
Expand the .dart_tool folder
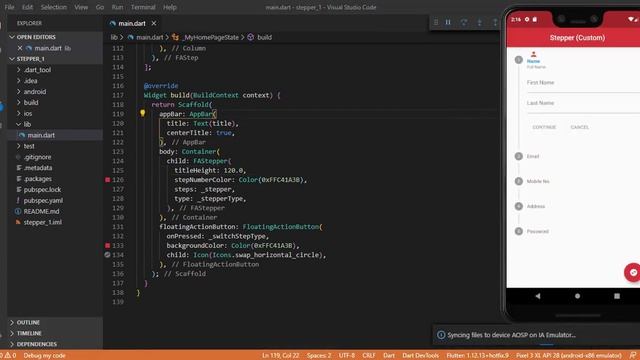(x=18, y=70)
